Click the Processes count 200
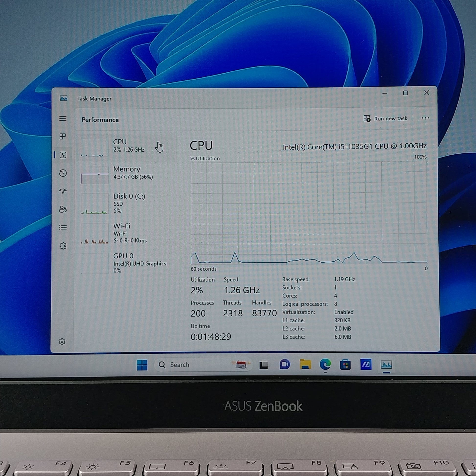The width and height of the screenshot is (476, 476). tap(198, 313)
